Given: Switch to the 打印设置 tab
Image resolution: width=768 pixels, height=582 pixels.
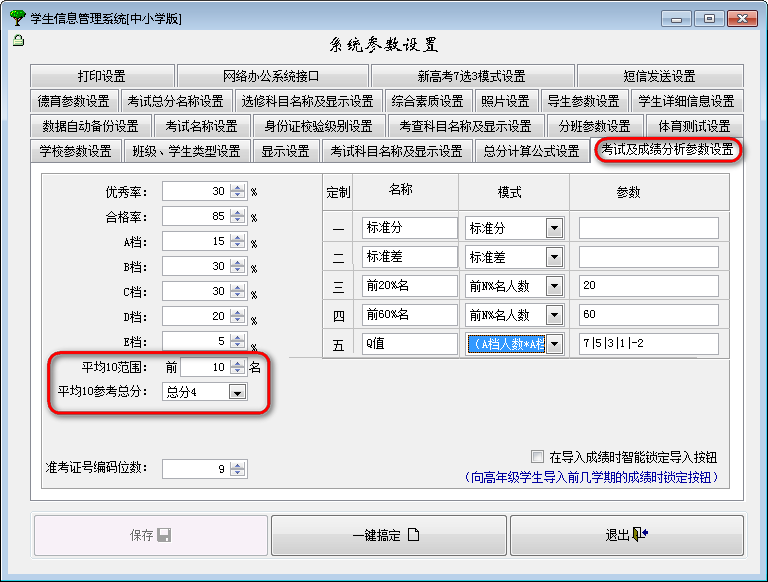Looking at the screenshot, I should [x=102, y=76].
